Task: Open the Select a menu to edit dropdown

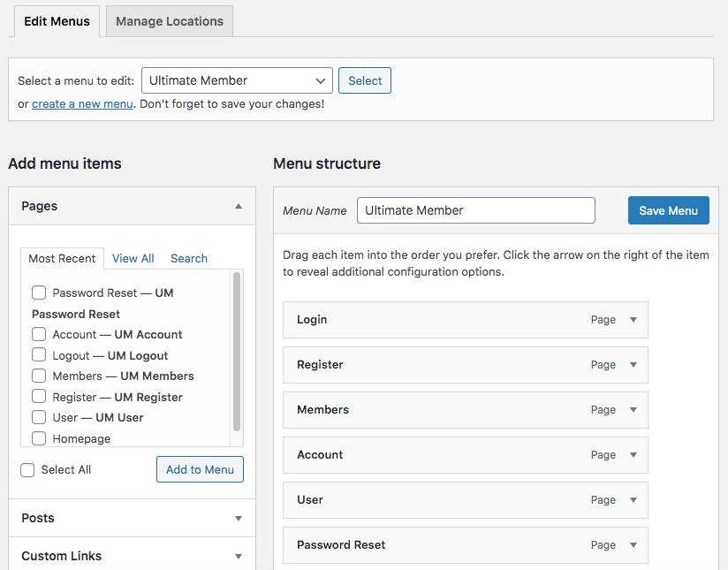Action: pyautogui.click(x=237, y=80)
